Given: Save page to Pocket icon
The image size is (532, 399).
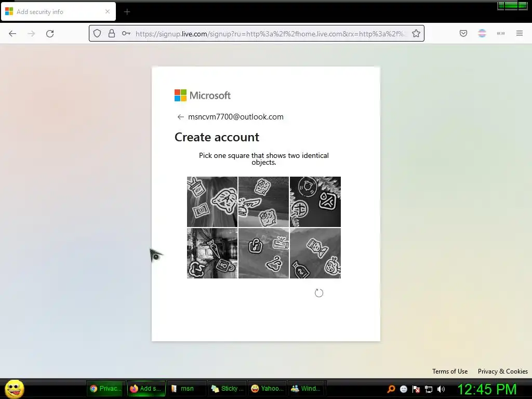Looking at the screenshot, I should click(463, 33).
